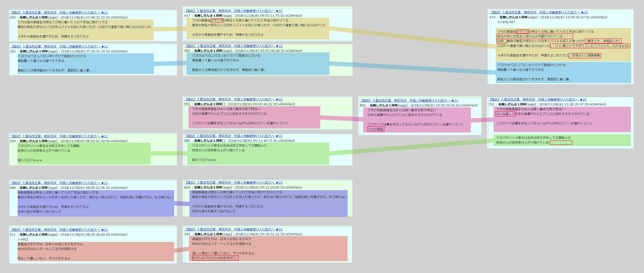This screenshot has height=273, width=644.
Task: Click red-boxed "安倍さんに感謝感謝" in post 473
Action: coord(585,55)
